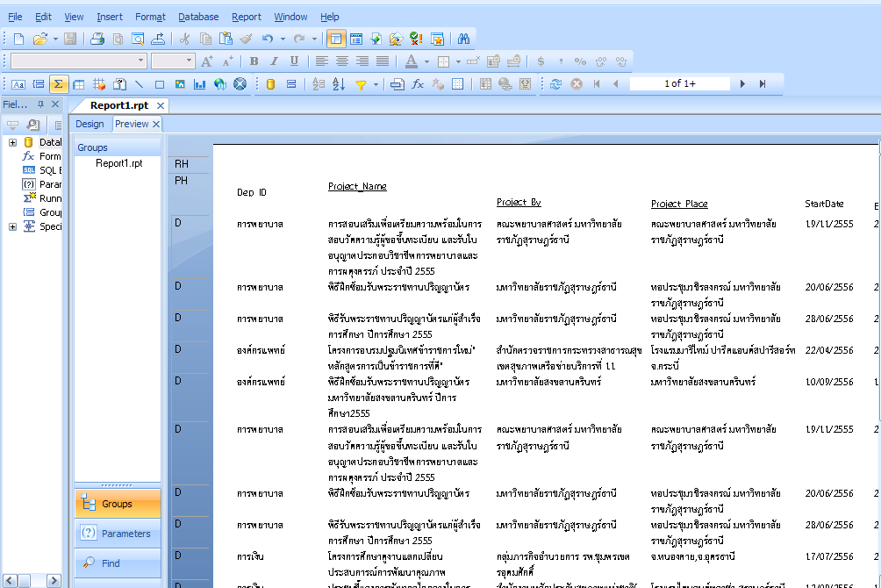
Task: Click the Find panel button
Action: (x=118, y=563)
